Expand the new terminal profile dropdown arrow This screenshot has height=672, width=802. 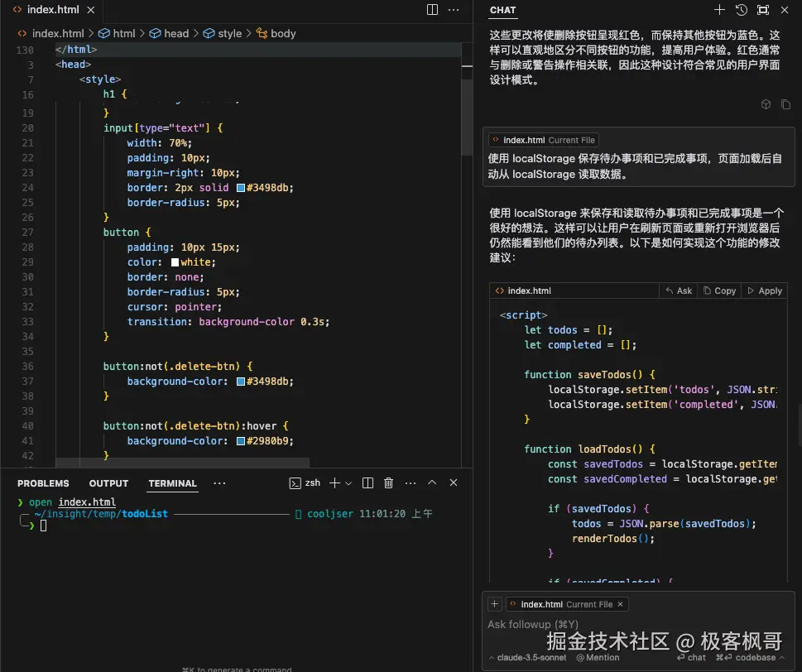coord(348,483)
